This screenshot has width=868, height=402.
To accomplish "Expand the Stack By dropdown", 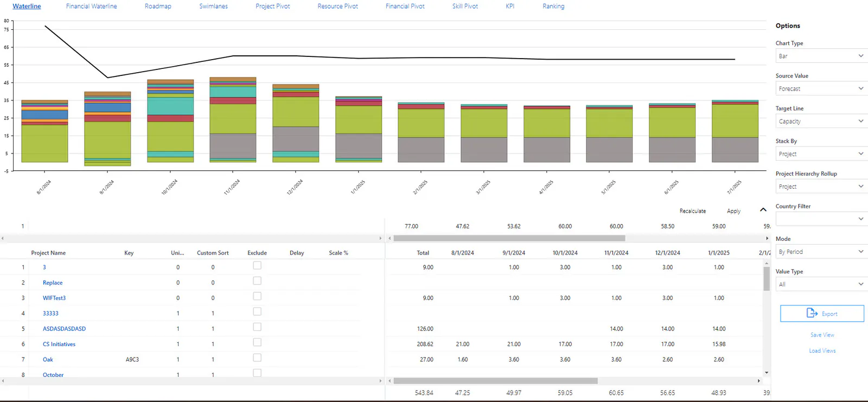I will (x=821, y=154).
